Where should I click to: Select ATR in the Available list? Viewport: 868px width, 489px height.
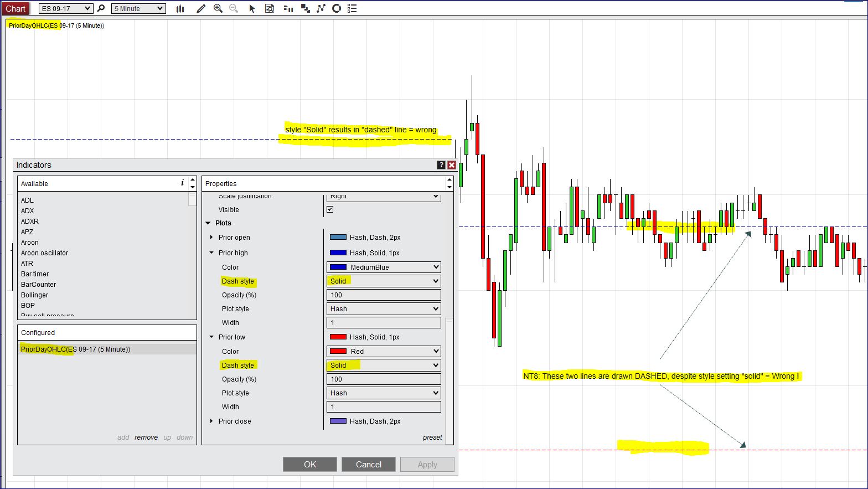pyautogui.click(x=27, y=263)
